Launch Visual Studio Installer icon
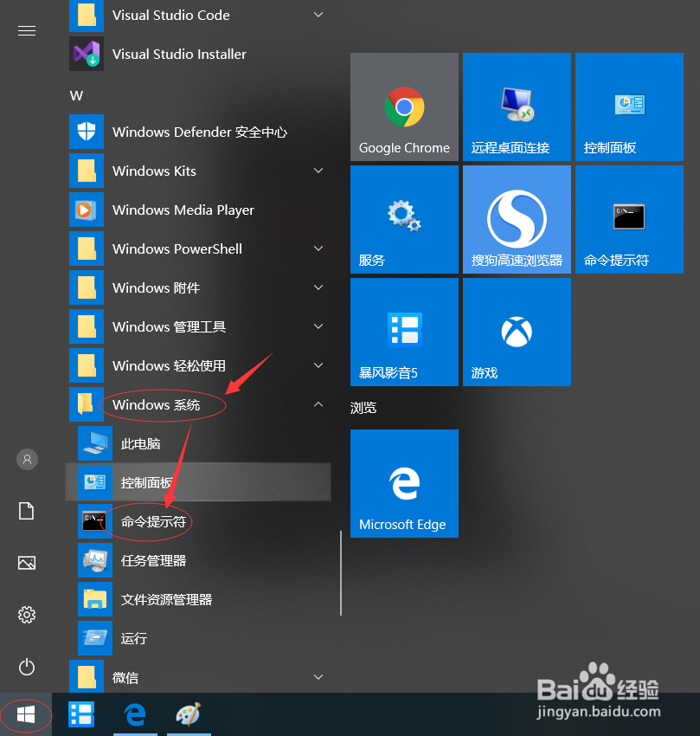Screen dimensions: 700x736 tap(87, 54)
